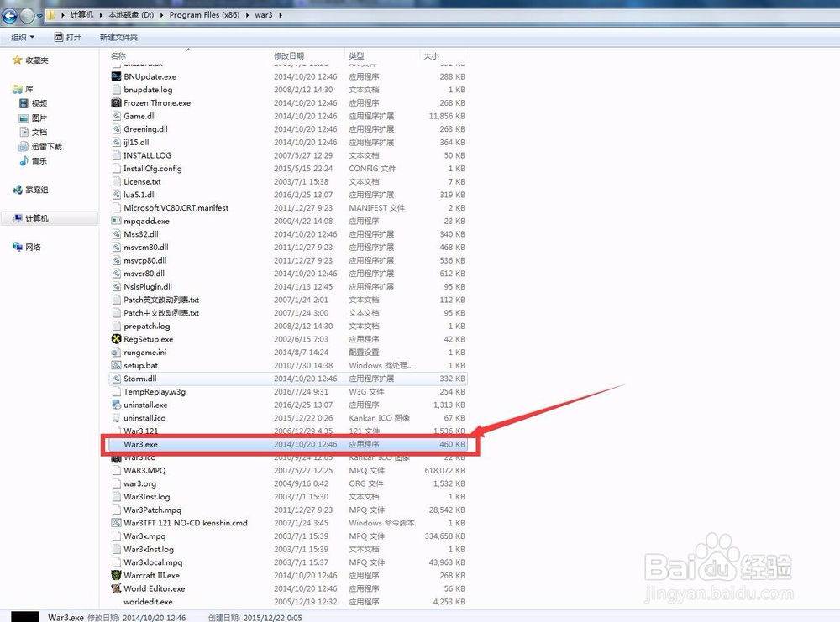Click the Back navigation arrow button
The image size is (840, 622).
click(x=9, y=15)
